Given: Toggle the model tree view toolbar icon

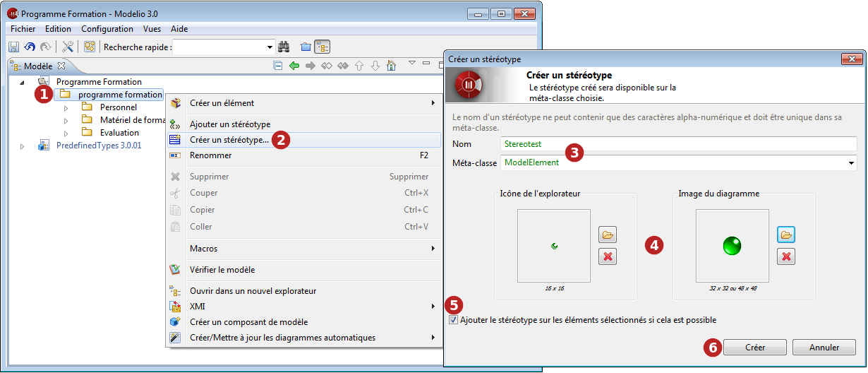Looking at the screenshot, I should coord(323,47).
